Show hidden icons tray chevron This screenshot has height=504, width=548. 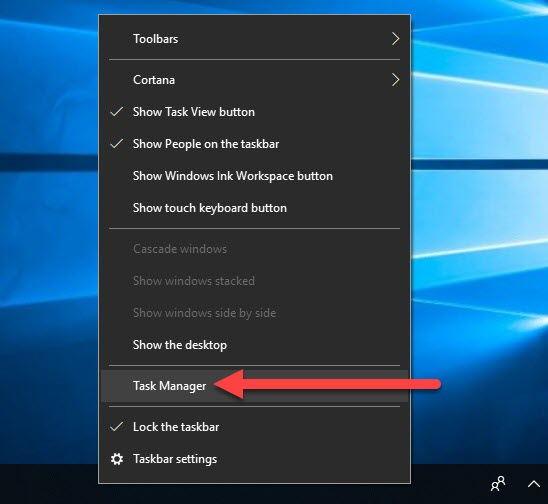click(x=534, y=484)
